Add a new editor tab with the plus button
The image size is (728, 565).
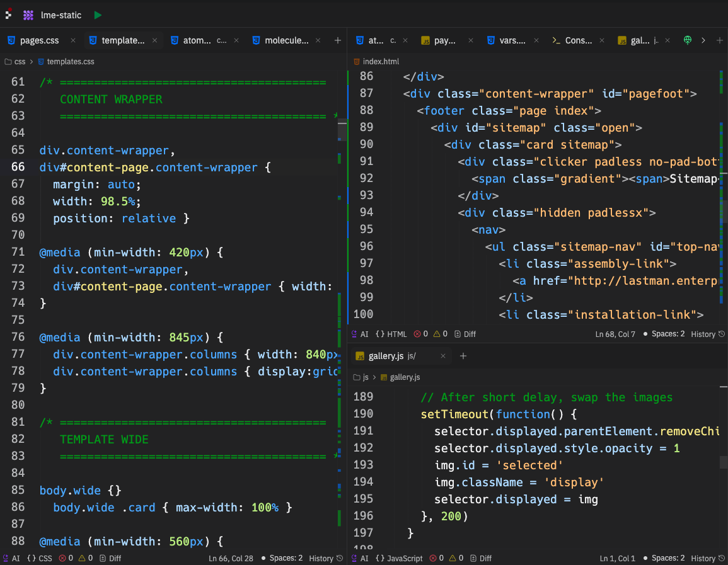pos(338,40)
